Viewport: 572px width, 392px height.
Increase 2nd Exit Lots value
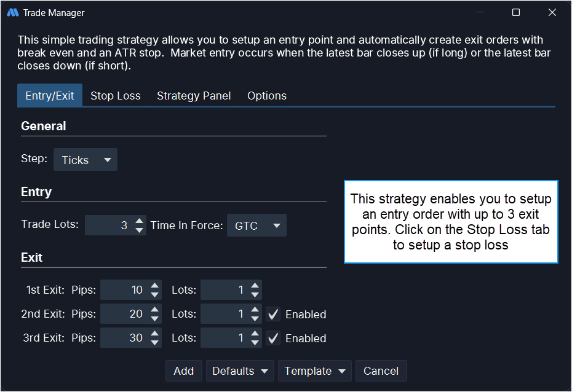click(255, 310)
